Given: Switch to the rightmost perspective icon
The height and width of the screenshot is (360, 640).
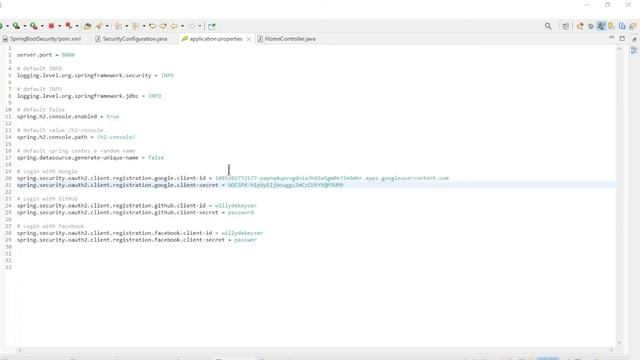Looking at the screenshot, I should [633, 26].
